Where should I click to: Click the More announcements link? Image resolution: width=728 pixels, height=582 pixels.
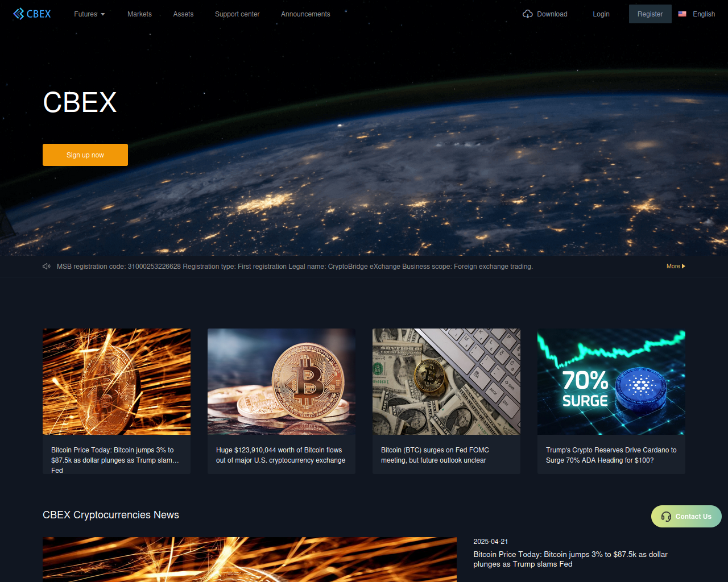tap(676, 266)
